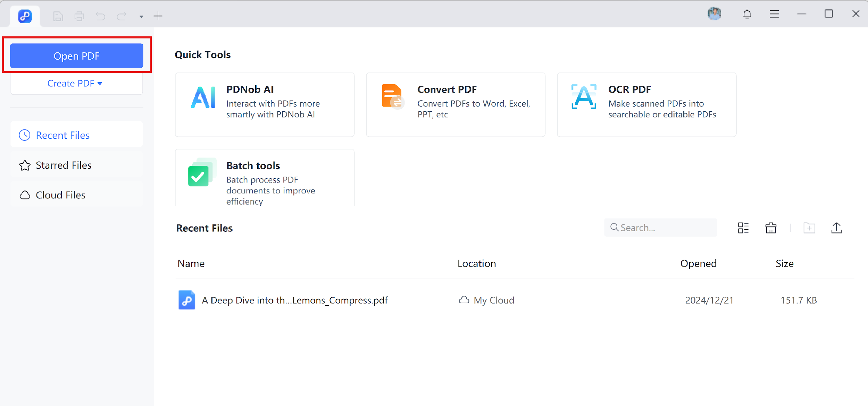
Task: Expand the Create PDF dropdown
Action: click(x=76, y=83)
